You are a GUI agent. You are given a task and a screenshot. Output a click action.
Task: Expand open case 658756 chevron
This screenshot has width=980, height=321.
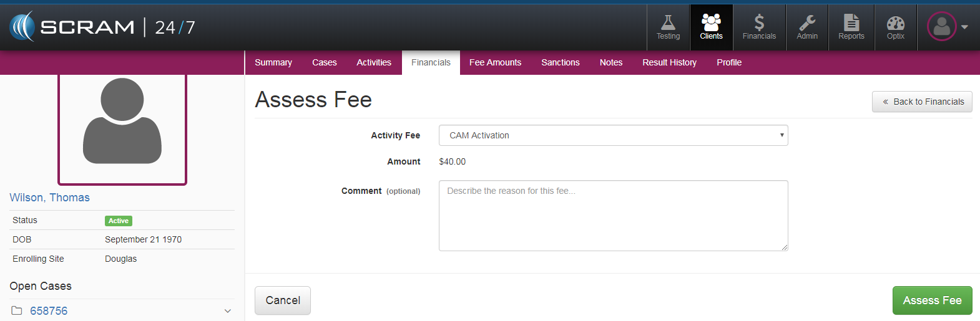228,311
